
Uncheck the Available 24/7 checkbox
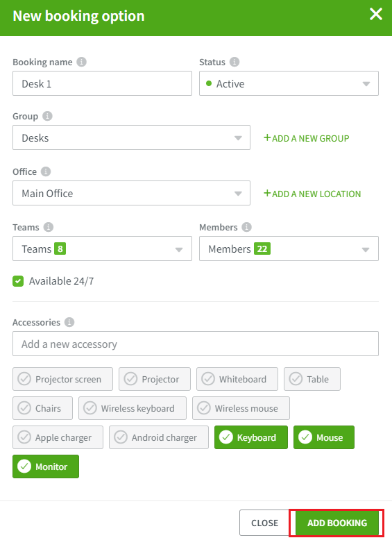(18, 281)
